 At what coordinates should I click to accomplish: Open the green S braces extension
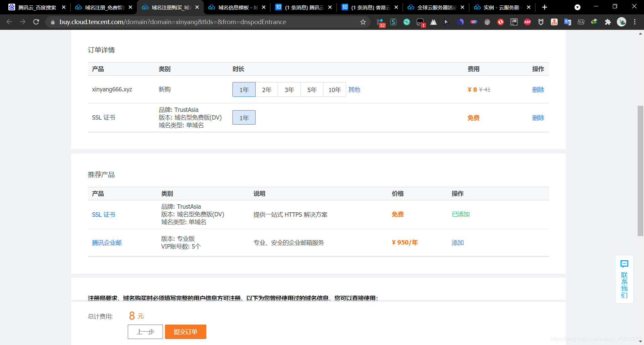point(393,22)
